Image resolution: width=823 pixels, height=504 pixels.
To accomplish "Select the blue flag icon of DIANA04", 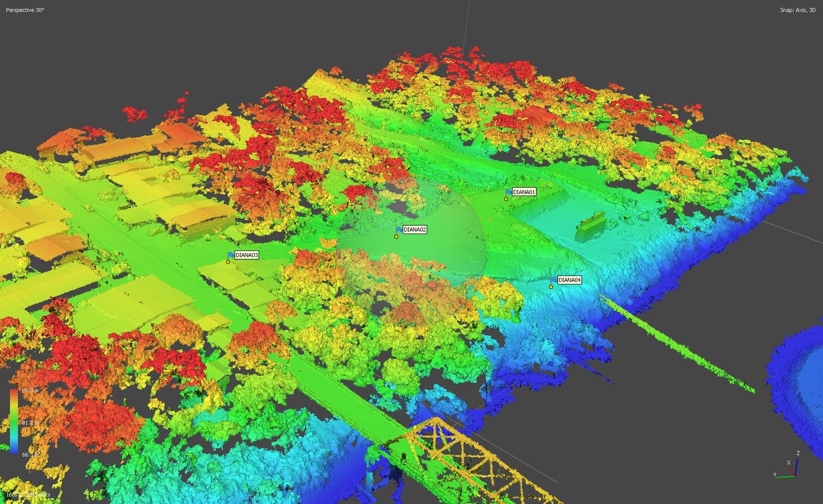I will pos(554,280).
